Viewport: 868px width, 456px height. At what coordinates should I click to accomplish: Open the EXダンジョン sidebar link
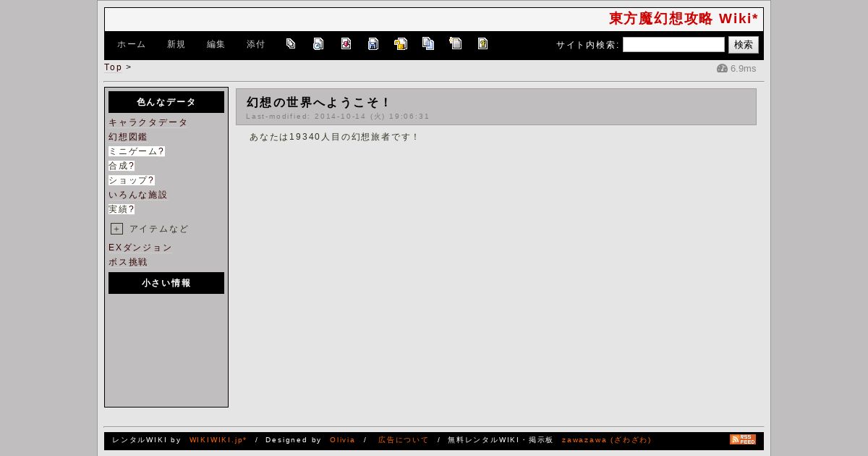(140, 248)
